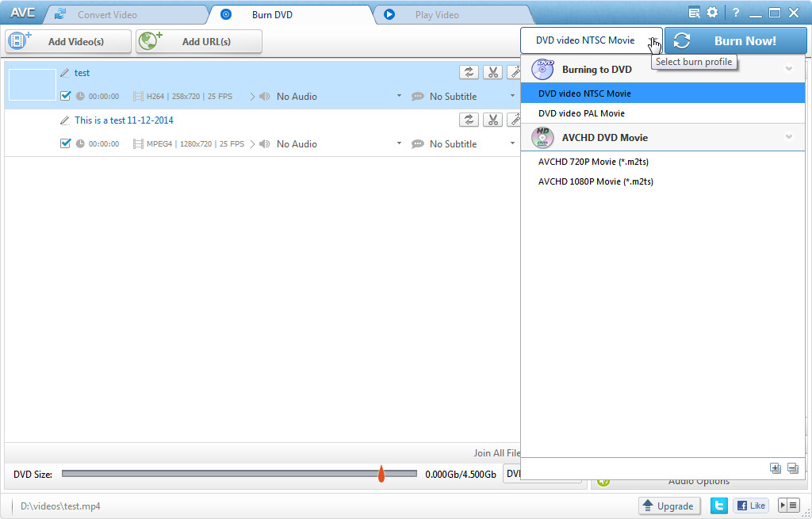This screenshot has width=812, height=519.
Task: Uncheck the 'This is a test 11-12-2014' checkbox
Action: [65, 143]
